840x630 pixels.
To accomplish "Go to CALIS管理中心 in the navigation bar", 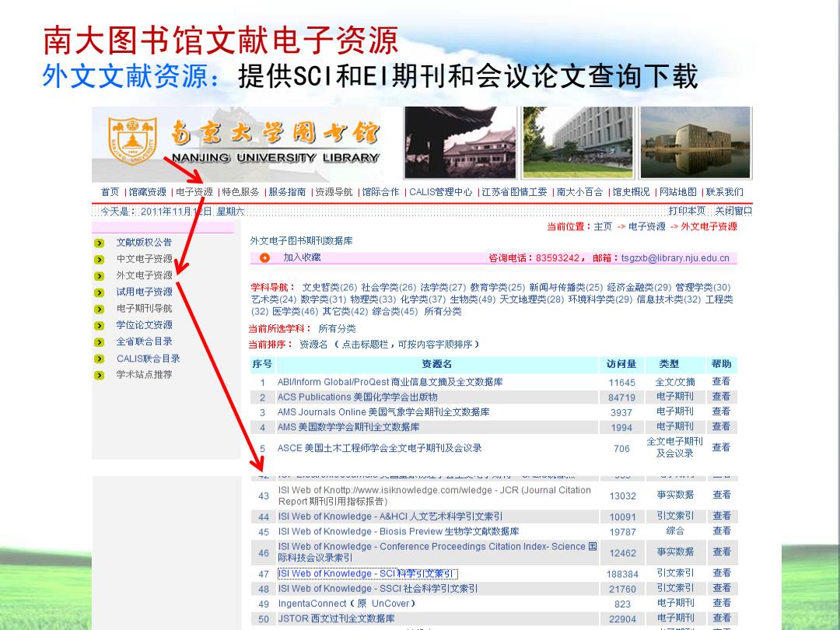I will pyautogui.click(x=441, y=192).
